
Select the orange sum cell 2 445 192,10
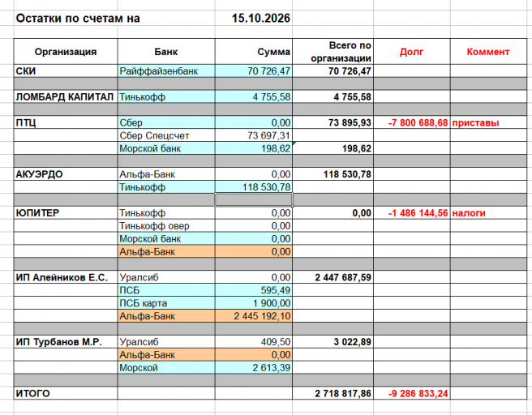pos(254,315)
